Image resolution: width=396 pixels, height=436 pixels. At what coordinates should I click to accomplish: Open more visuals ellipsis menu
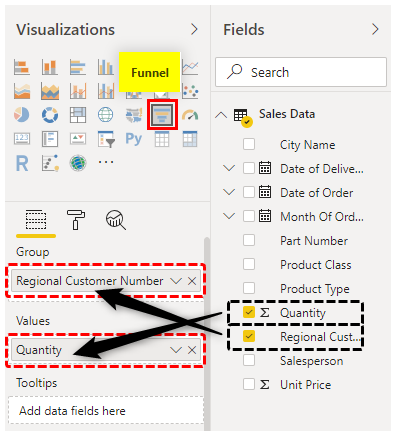coord(106,162)
